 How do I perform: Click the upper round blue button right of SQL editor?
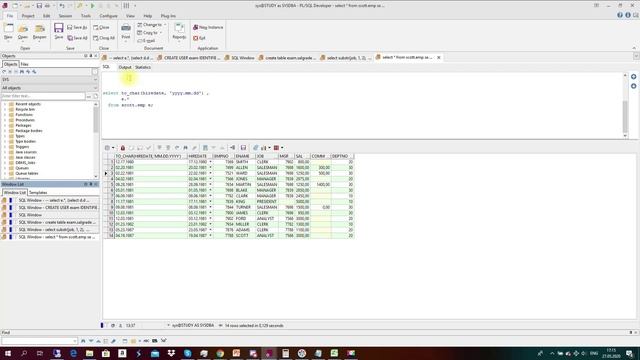pyautogui.click(x=633, y=77)
